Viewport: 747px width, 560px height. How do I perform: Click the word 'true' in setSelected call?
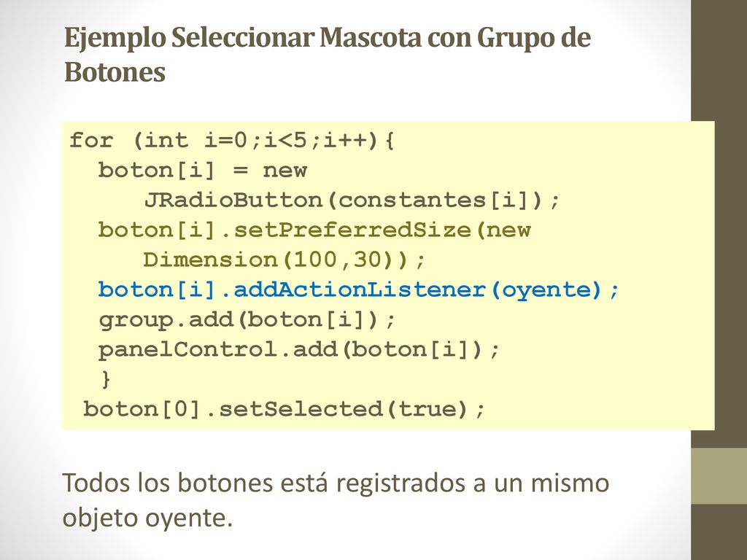[x=426, y=410]
